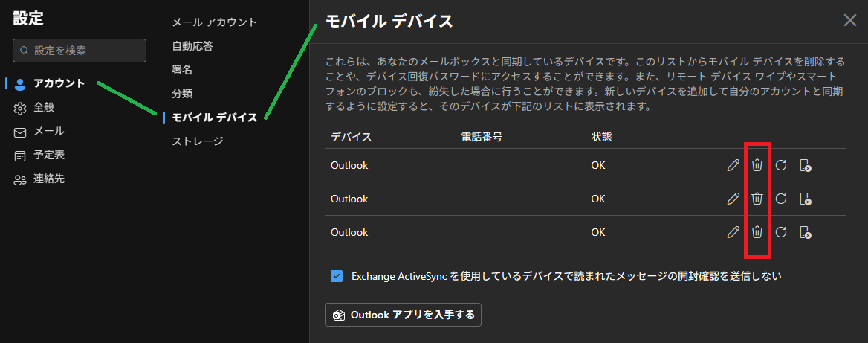Click デバイス column header
This screenshot has width=868, height=343.
click(x=351, y=136)
